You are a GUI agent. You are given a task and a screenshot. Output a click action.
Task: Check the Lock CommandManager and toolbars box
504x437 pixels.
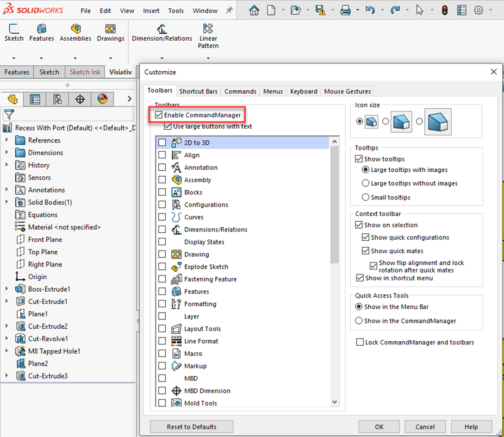[360, 342]
